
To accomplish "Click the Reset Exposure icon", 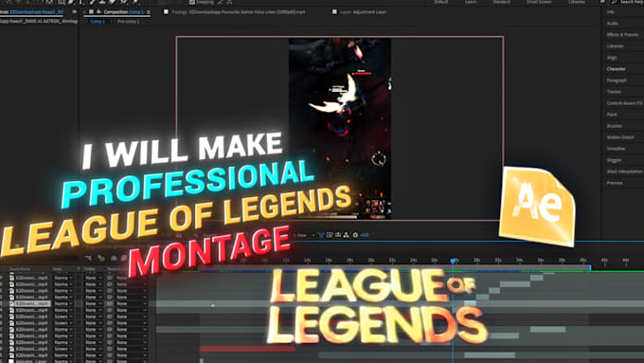I will tap(355, 235).
